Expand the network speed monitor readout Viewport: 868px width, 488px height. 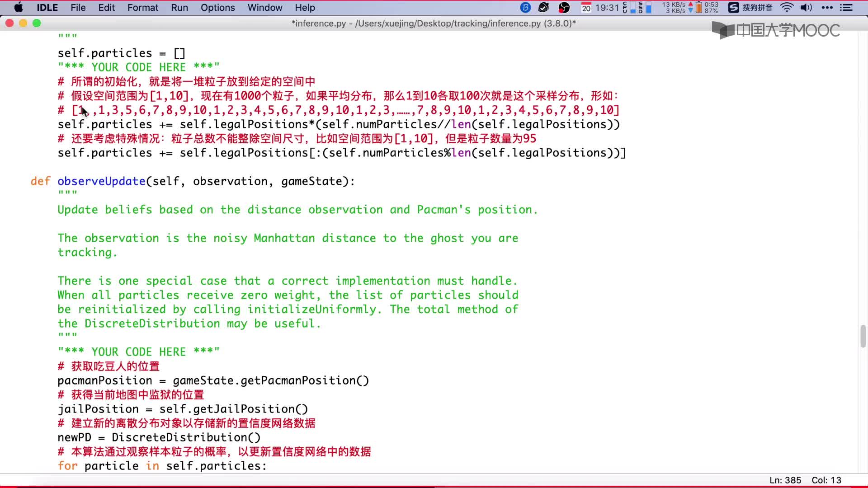pos(677,8)
